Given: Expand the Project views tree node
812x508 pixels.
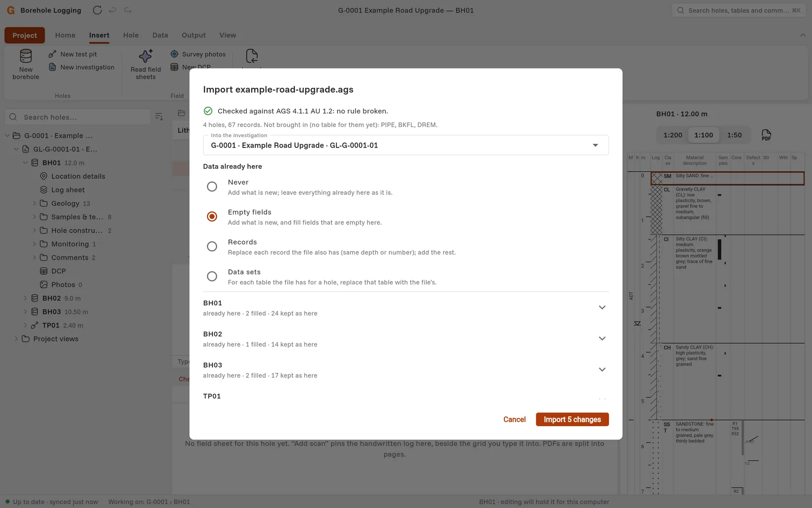Looking at the screenshot, I should (16, 339).
